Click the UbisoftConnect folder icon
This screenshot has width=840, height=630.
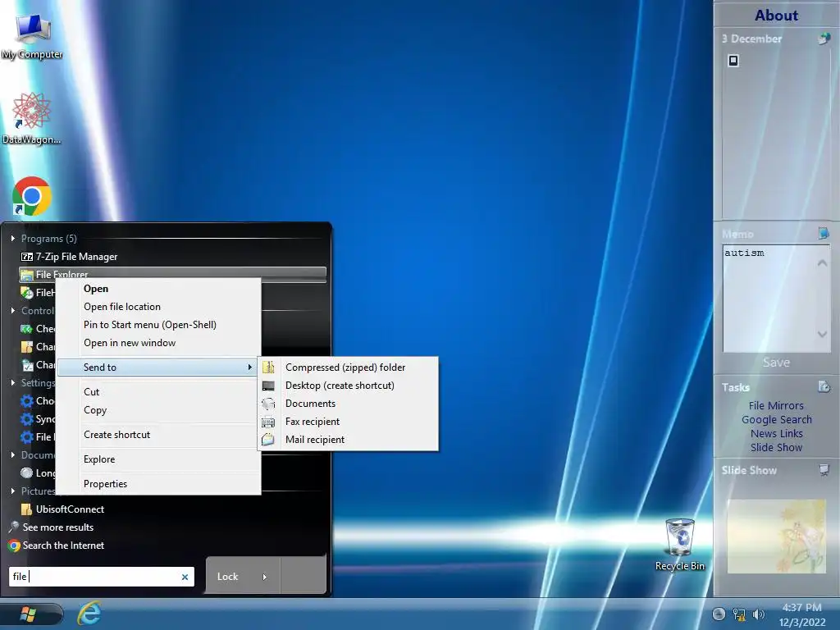click(x=26, y=509)
